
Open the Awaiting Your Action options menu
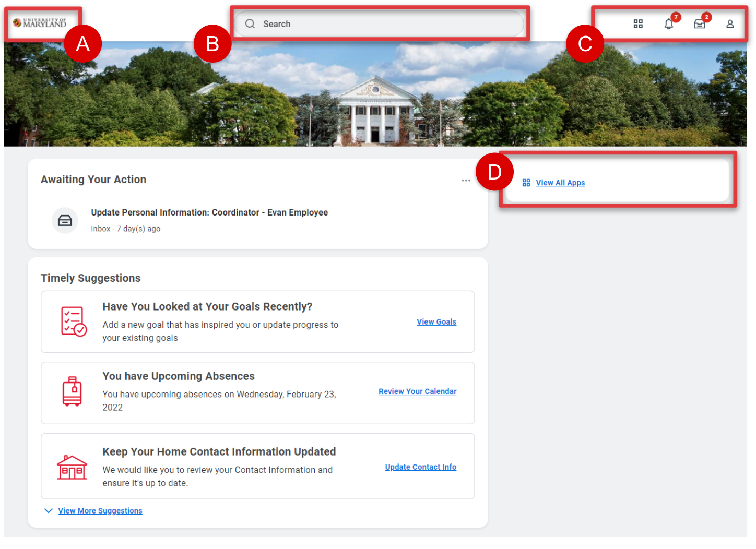(x=466, y=180)
